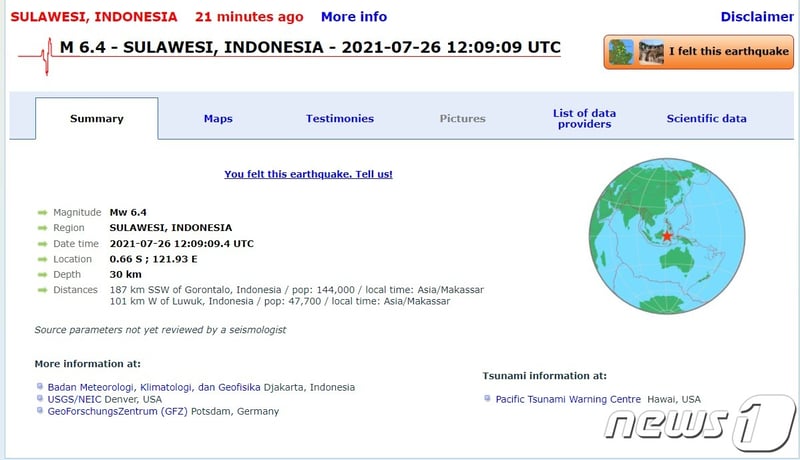Screen dimensions: 800x460
Task: Open the Disclaimer link
Action: 756,17
